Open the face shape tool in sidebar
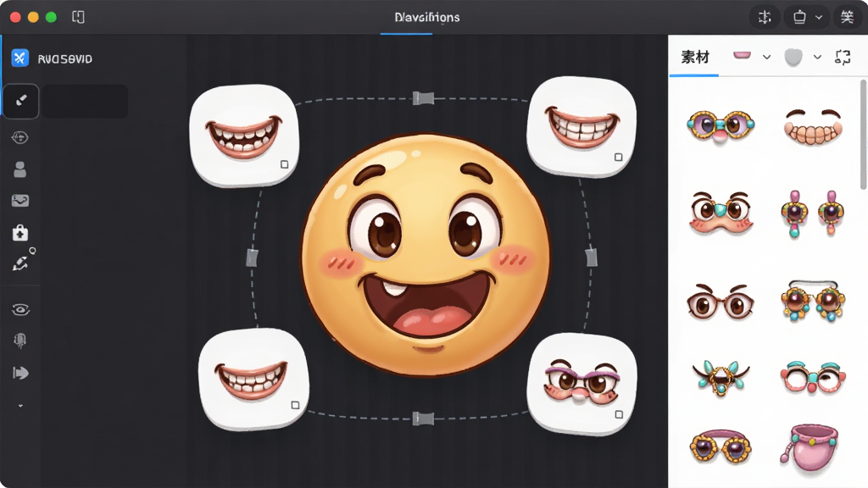The width and height of the screenshot is (868, 488). click(x=20, y=137)
